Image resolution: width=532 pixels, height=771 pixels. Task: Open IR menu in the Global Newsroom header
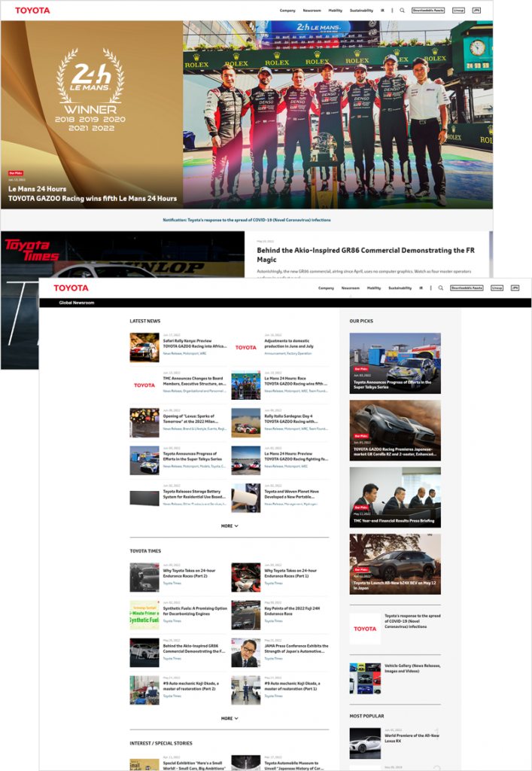point(421,288)
